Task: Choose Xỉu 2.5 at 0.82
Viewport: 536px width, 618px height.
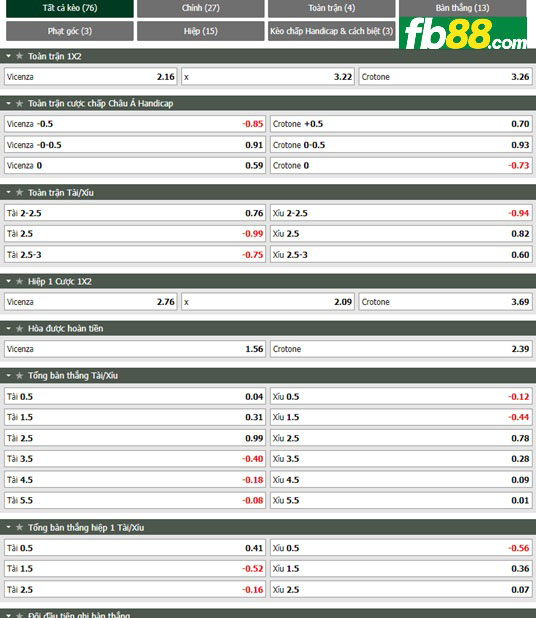Action: pos(401,234)
